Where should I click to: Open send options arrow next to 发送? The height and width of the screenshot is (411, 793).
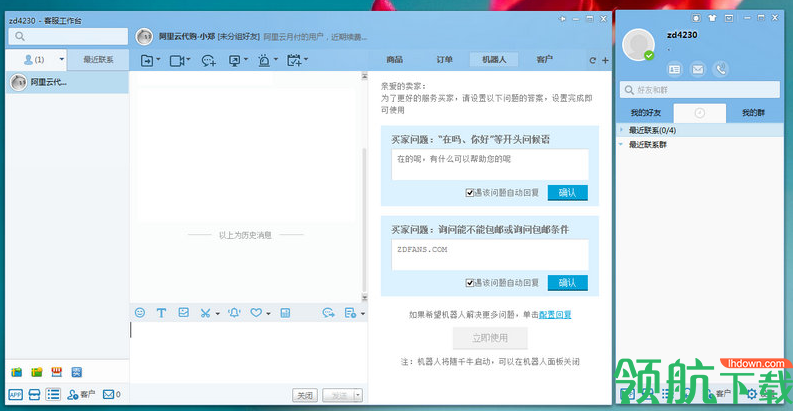point(358,395)
